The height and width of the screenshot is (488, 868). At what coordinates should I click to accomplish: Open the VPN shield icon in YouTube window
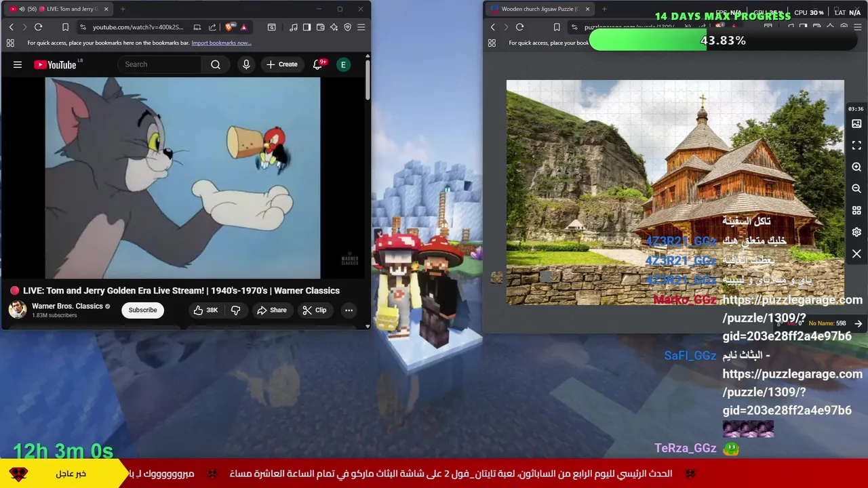(x=347, y=27)
